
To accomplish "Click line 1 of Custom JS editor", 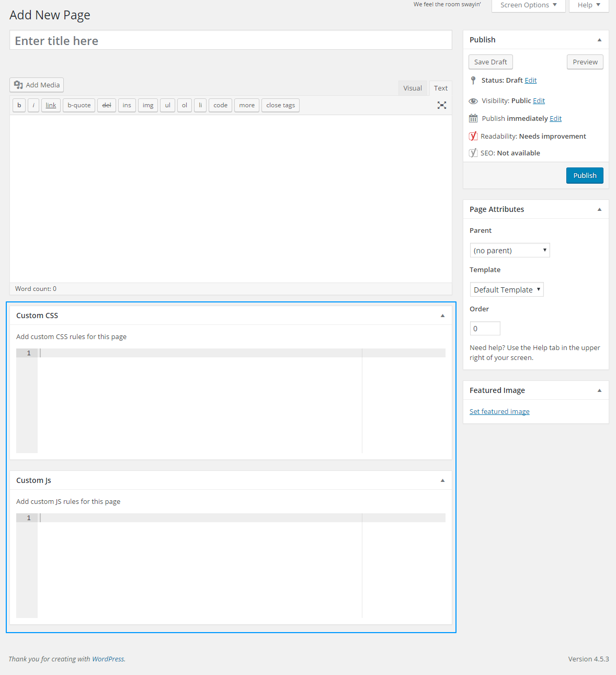I will pyautogui.click(x=243, y=518).
